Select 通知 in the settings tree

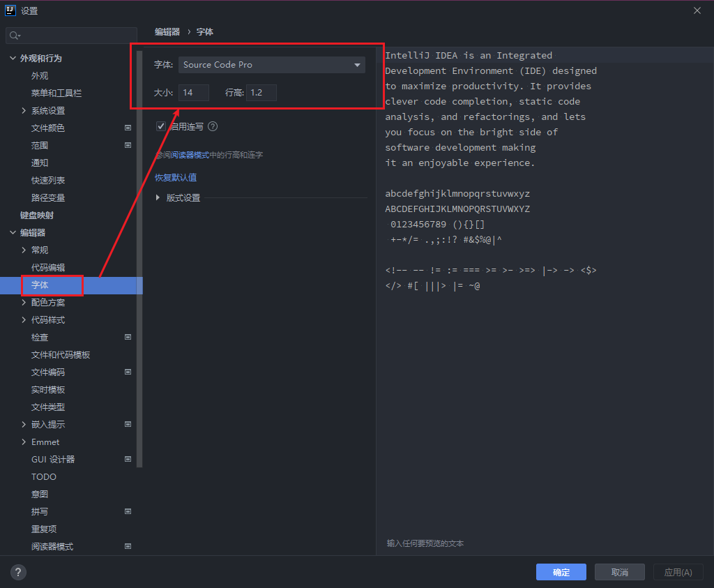(x=40, y=163)
